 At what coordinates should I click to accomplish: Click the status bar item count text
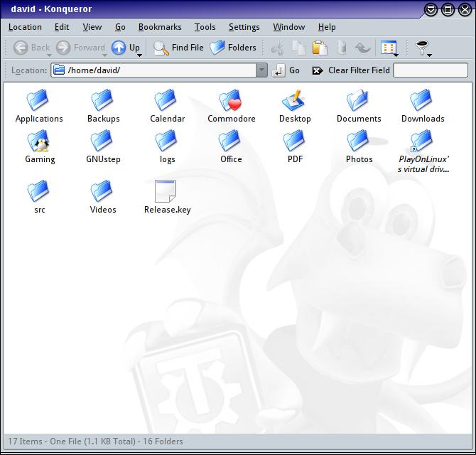point(95,441)
